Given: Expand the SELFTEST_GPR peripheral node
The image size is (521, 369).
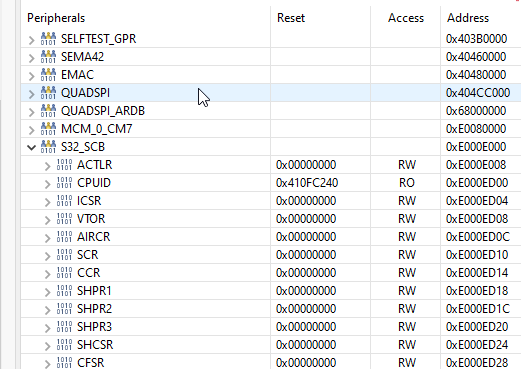Looking at the screenshot, I should click(31, 40).
